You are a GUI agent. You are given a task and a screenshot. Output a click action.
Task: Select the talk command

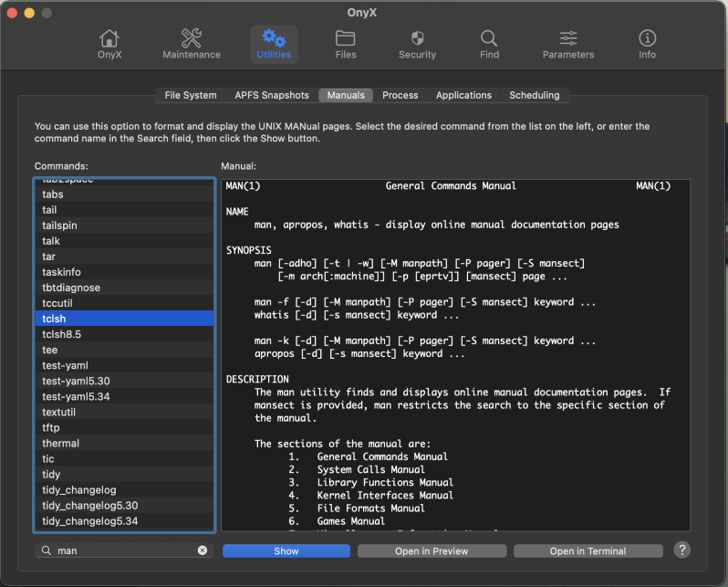[124, 241]
